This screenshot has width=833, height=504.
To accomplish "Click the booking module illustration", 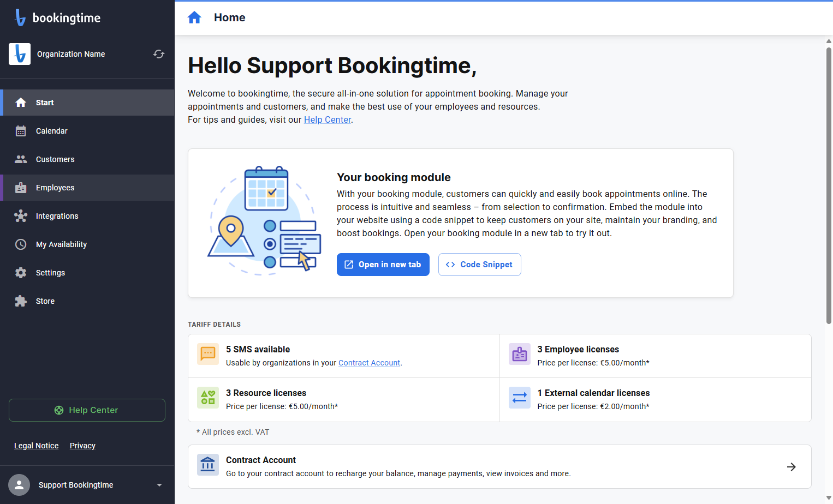I will 265,220.
